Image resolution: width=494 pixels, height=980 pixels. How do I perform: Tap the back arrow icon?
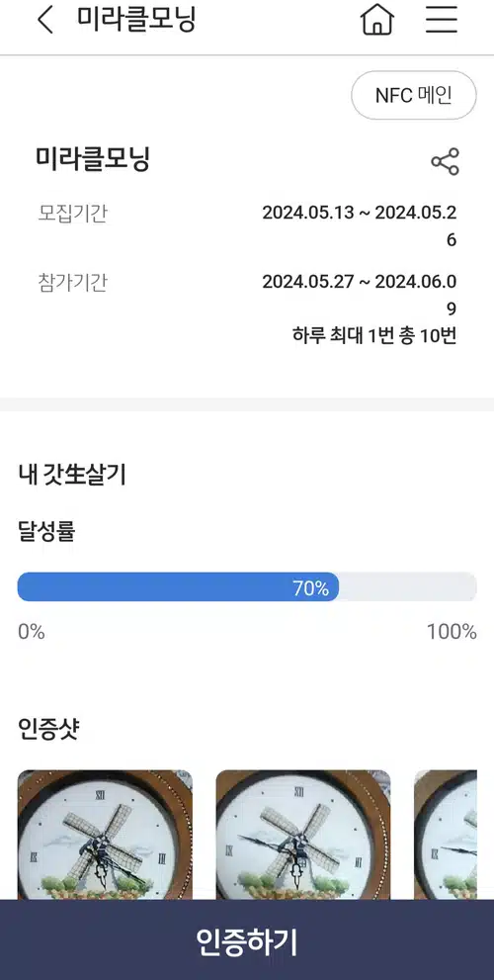click(45, 20)
